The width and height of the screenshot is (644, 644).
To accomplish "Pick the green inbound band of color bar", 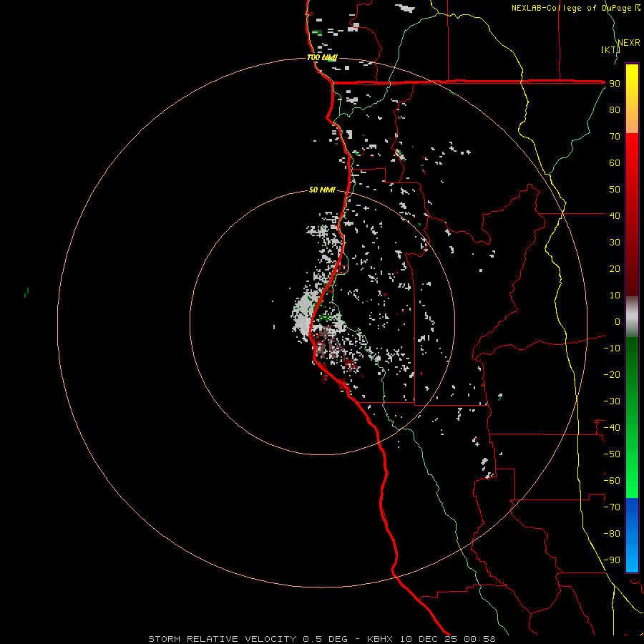I will click(632, 417).
